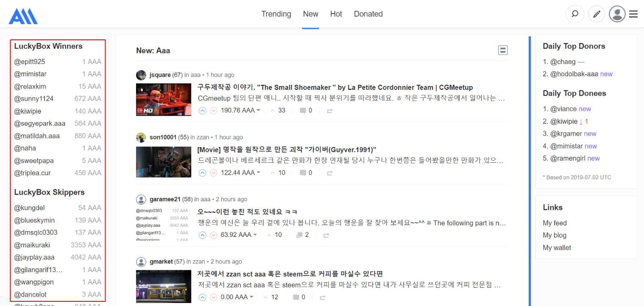The height and width of the screenshot is (306, 644).
Task: Open the Donated tab
Action: [368, 14]
